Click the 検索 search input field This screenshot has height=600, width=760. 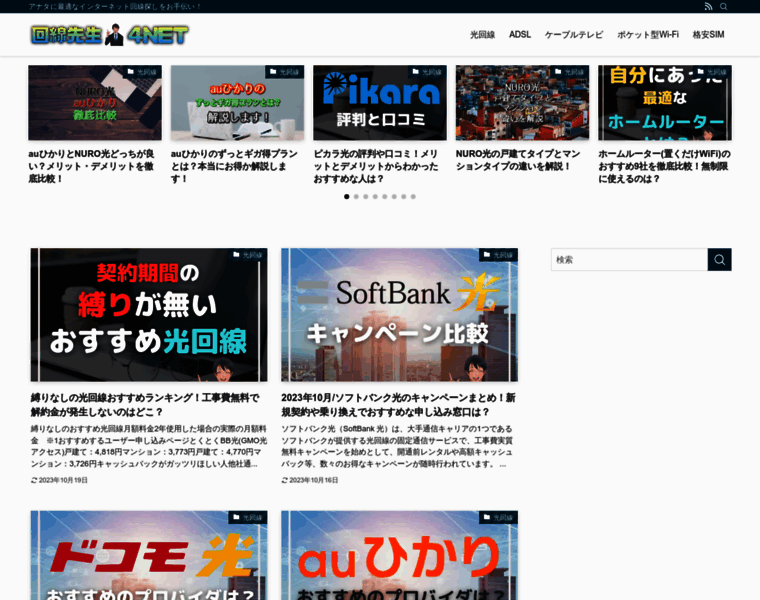point(629,260)
